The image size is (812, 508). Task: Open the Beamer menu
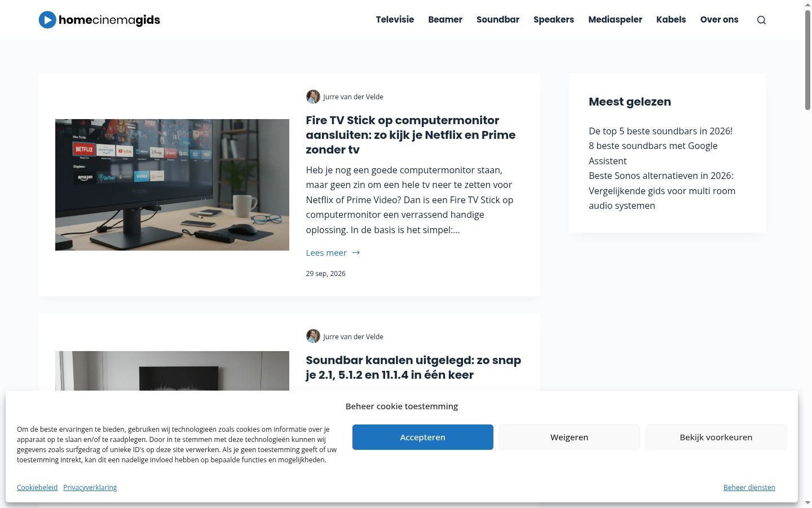click(445, 20)
